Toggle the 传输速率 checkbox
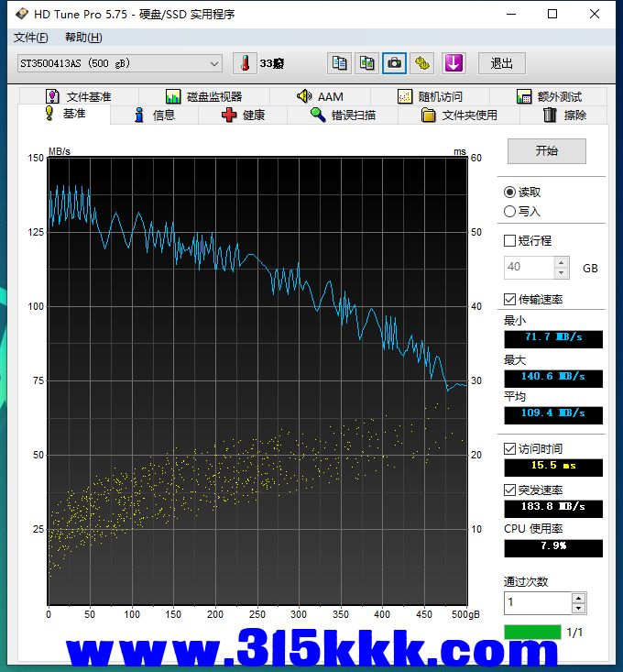 (510, 299)
